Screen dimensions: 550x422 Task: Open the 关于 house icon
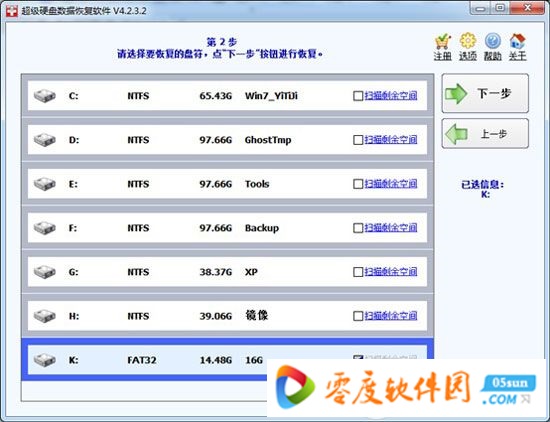click(517, 41)
